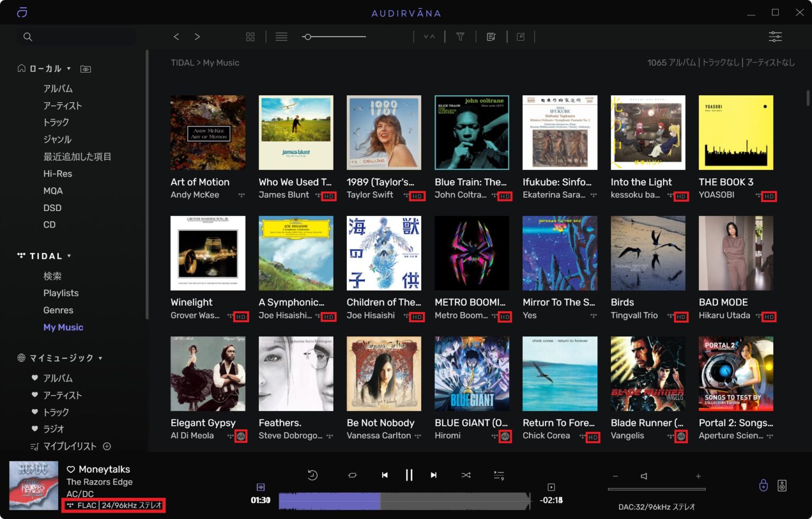Viewport: 812px width, 519px height.
Task: Collapse the TIDAL section
Action: [69, 256]
